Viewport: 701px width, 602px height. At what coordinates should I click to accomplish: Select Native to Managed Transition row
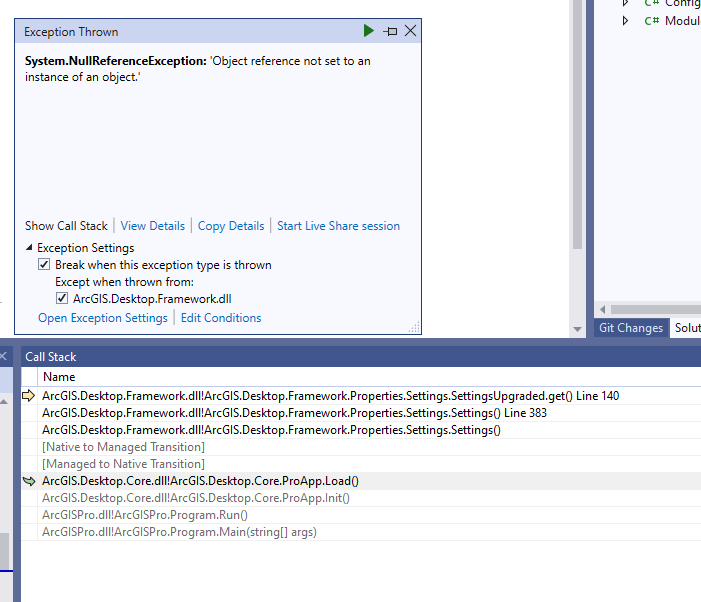pos(123,447)
